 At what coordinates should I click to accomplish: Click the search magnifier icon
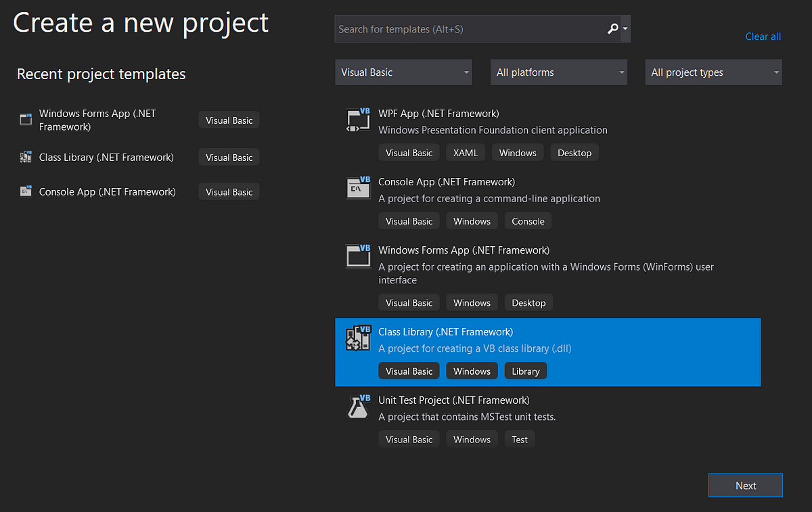point(613,29)
